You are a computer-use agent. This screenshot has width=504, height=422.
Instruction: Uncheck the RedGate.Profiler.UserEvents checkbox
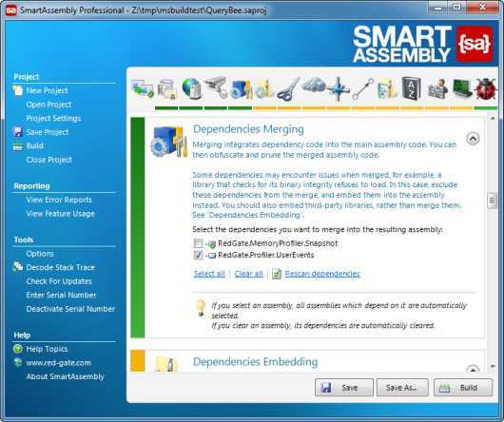[x=198, y=255]
